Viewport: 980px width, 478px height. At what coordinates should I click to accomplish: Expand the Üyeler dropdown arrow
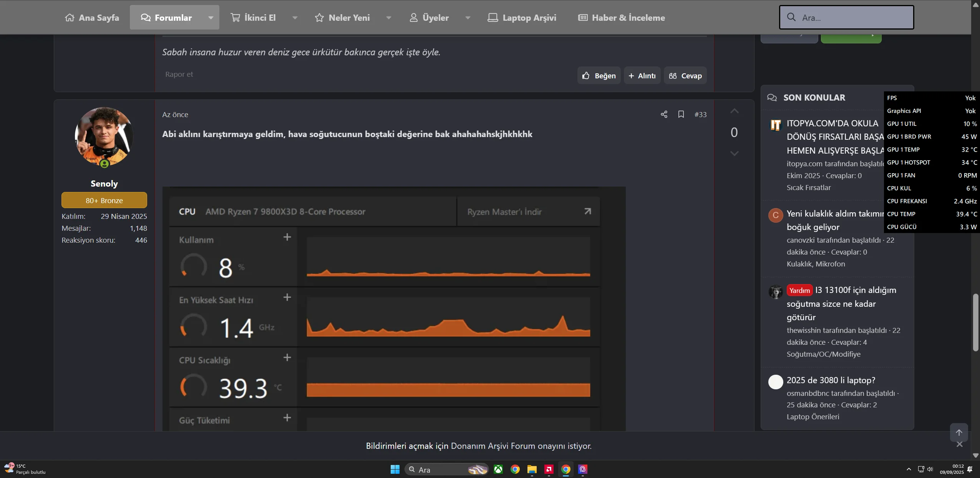tap(468, 18)
